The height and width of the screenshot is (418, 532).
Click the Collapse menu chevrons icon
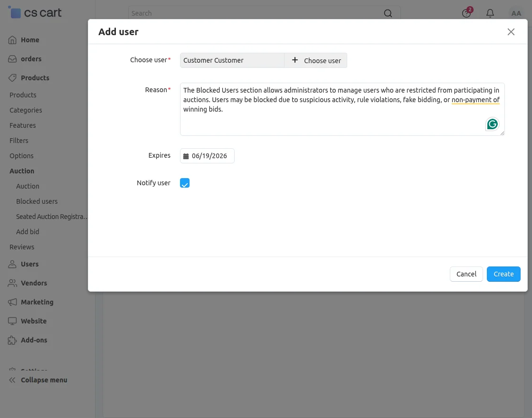pyautogui.click(x=12, y=380)
